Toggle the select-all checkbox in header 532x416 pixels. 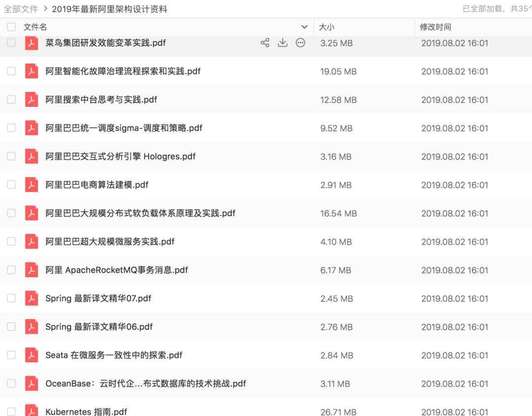click(x=11, y=27)
